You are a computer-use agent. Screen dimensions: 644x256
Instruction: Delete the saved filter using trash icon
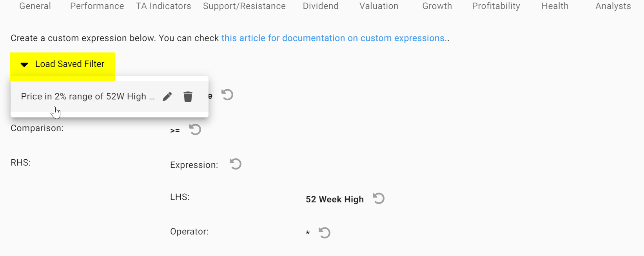coord(188,97)
